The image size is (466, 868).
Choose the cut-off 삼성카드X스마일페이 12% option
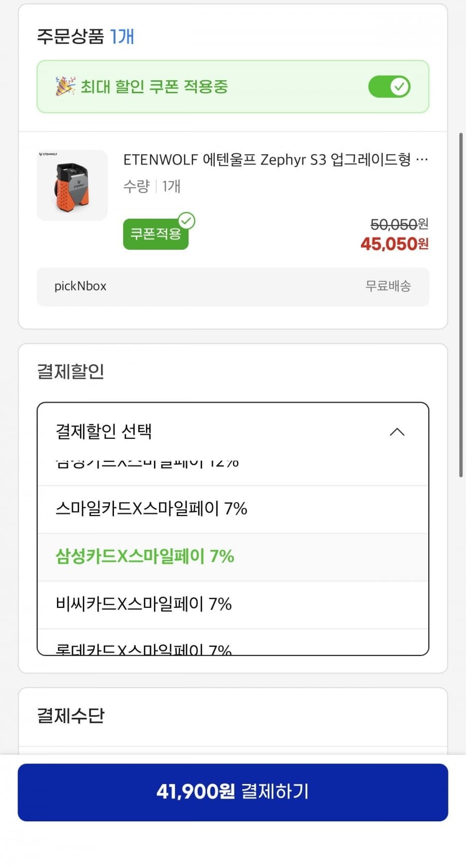(x=233, y=471)
